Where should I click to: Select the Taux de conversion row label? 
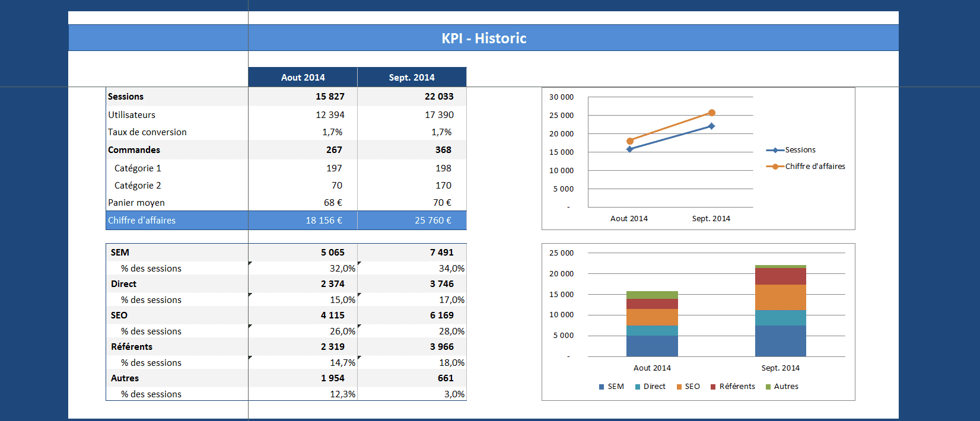point(147,132)
